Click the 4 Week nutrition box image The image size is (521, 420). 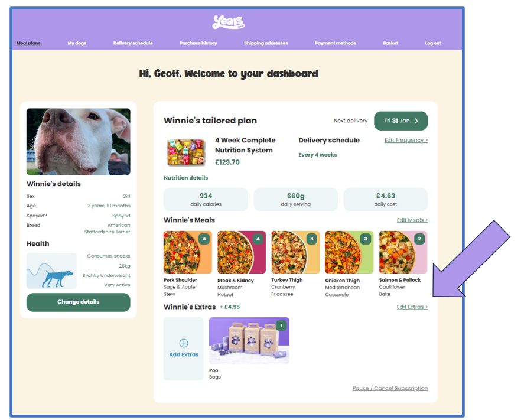[x=185, y=152]
